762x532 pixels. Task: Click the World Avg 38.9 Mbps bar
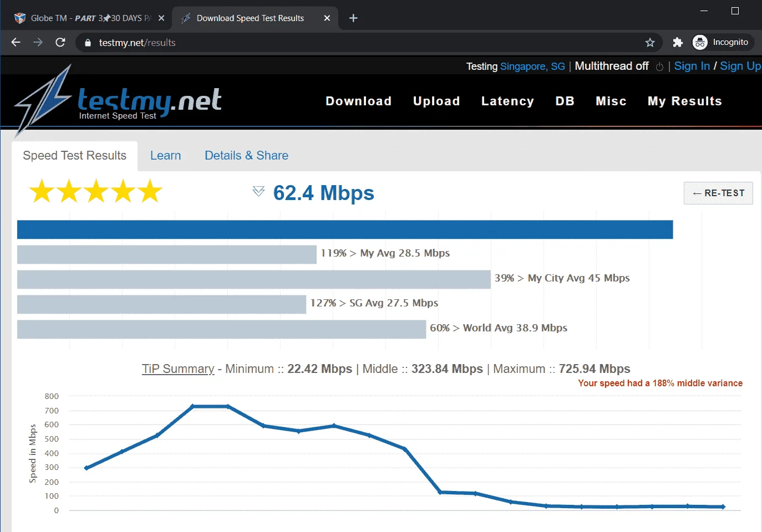tap(221, 329)
